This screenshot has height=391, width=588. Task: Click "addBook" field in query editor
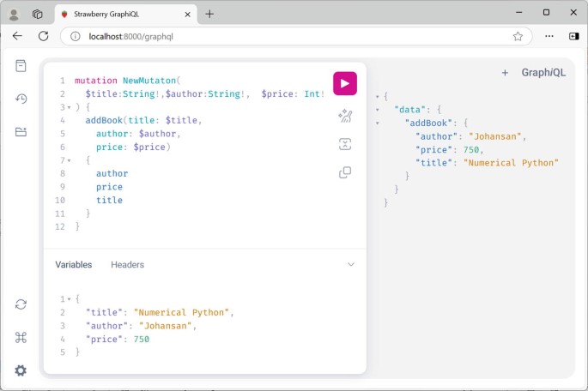pos(104,120)
